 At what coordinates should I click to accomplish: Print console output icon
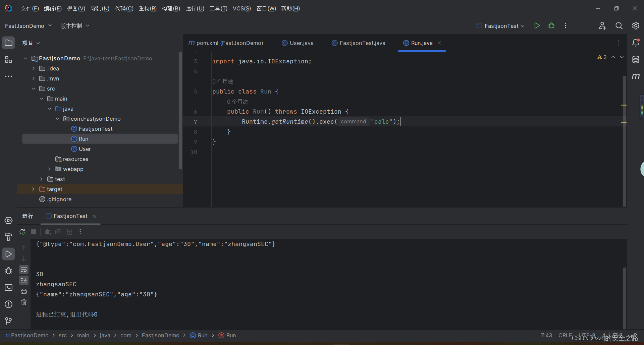click(24, 291)
